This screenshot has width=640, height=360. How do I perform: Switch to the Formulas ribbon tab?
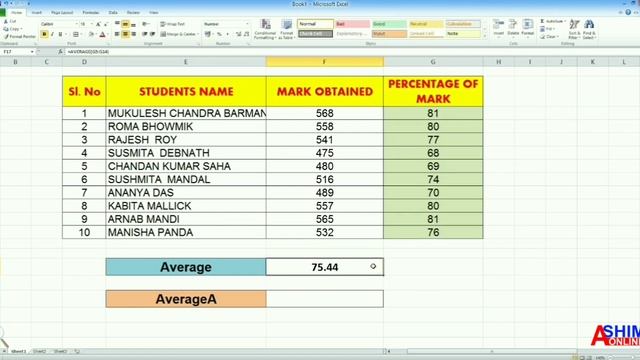[x=91, y=13]
